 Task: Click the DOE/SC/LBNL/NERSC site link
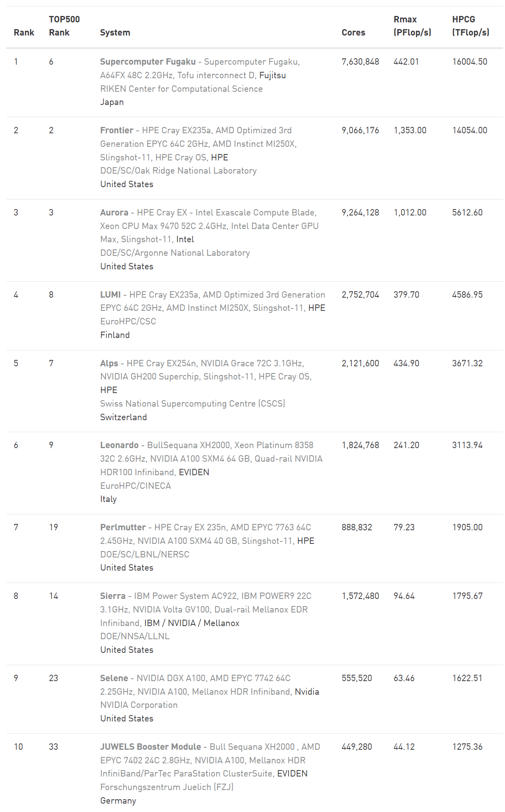[x=145, y=555]
